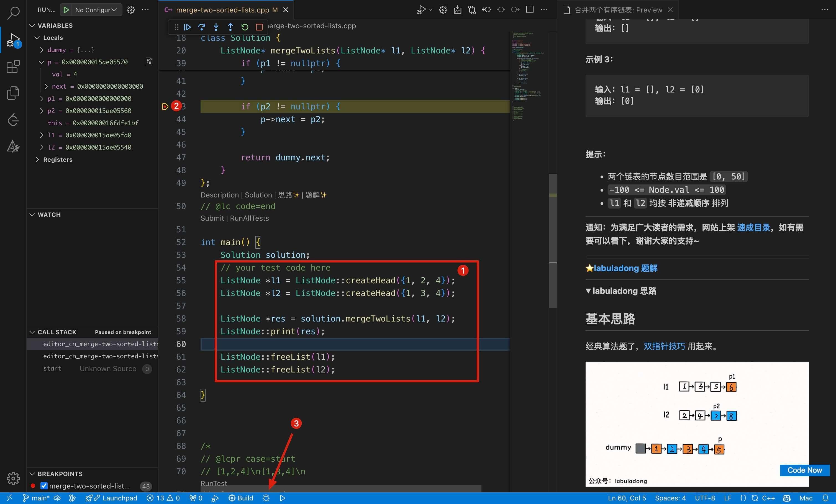Open notifications bell in the status bar
The image size is (836, 504).
826,498
